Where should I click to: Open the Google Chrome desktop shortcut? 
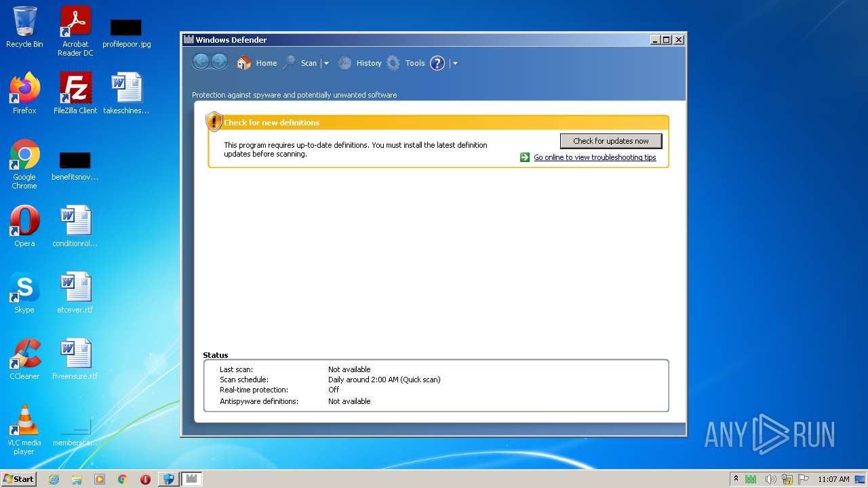[x=24, y=164]
